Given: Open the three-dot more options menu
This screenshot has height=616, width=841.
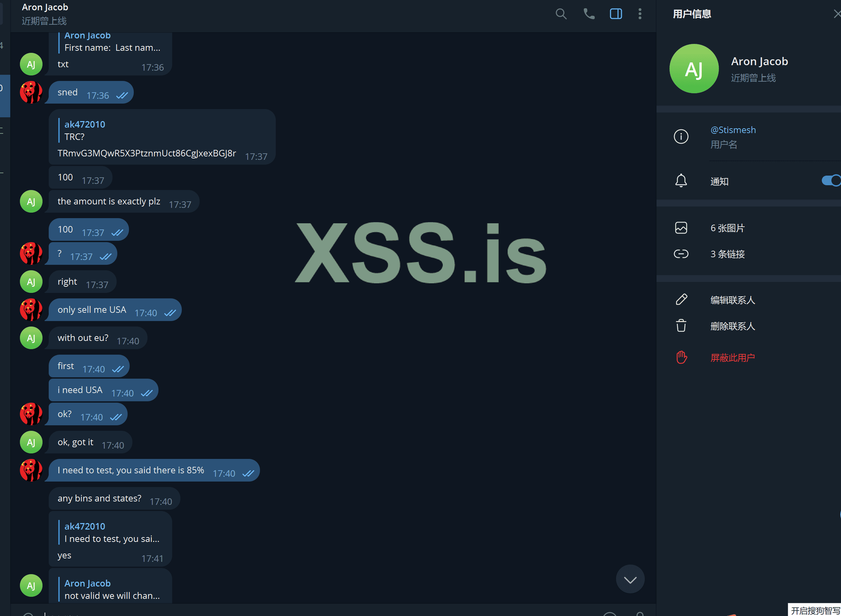Looking at the screenshot, I should tap(640, 14).
